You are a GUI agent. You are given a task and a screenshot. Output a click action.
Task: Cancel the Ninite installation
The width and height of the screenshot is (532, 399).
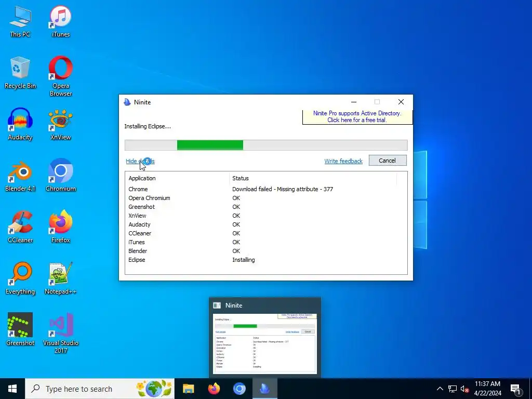(x=388, y=161)
